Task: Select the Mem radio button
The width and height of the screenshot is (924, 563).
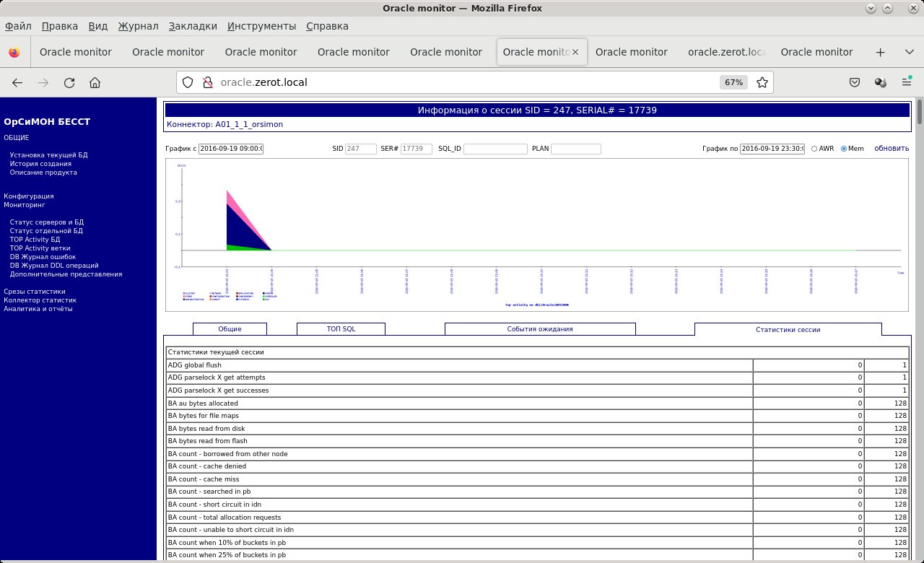Action: coord(844,149)
